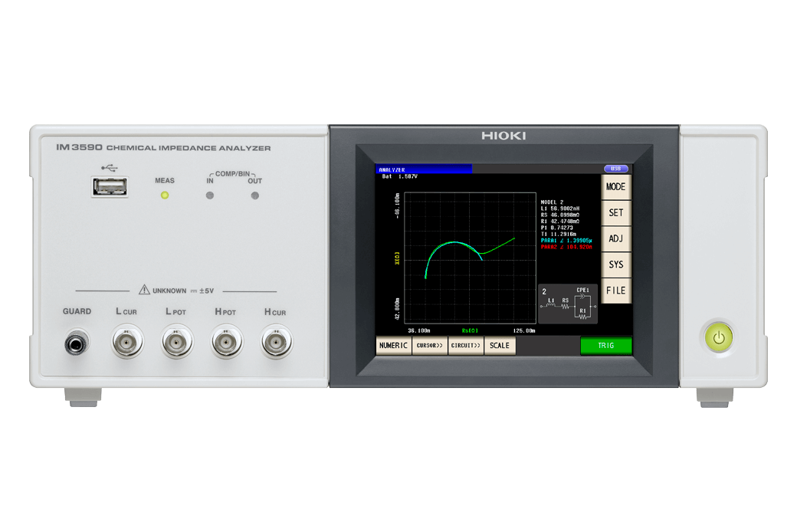Click the cyan PARA1 reading
This screenshot has height=532, width=797.
(x=566, y=241)
